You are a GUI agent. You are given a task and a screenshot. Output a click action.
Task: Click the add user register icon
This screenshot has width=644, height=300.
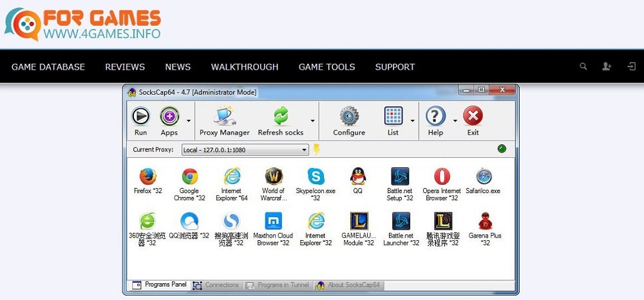[x=607, y=66]
